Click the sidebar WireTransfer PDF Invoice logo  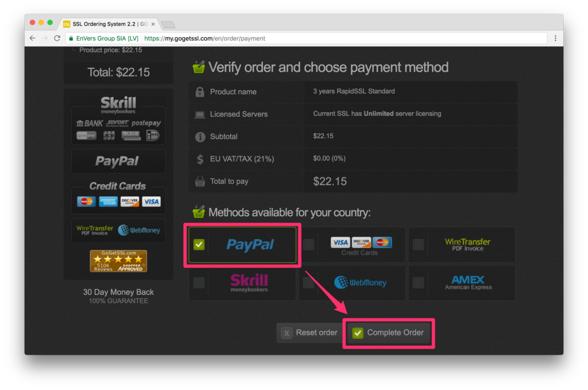[95, 230]
